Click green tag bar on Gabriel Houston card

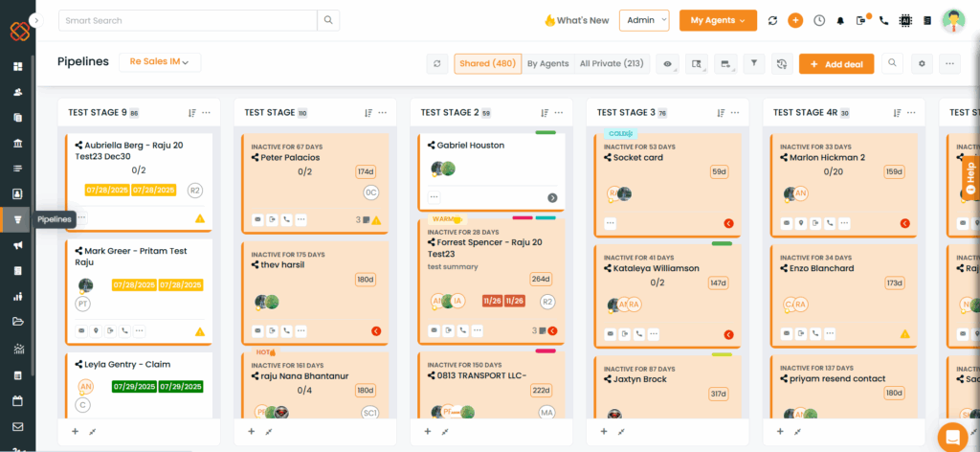(x=546, y=132)
